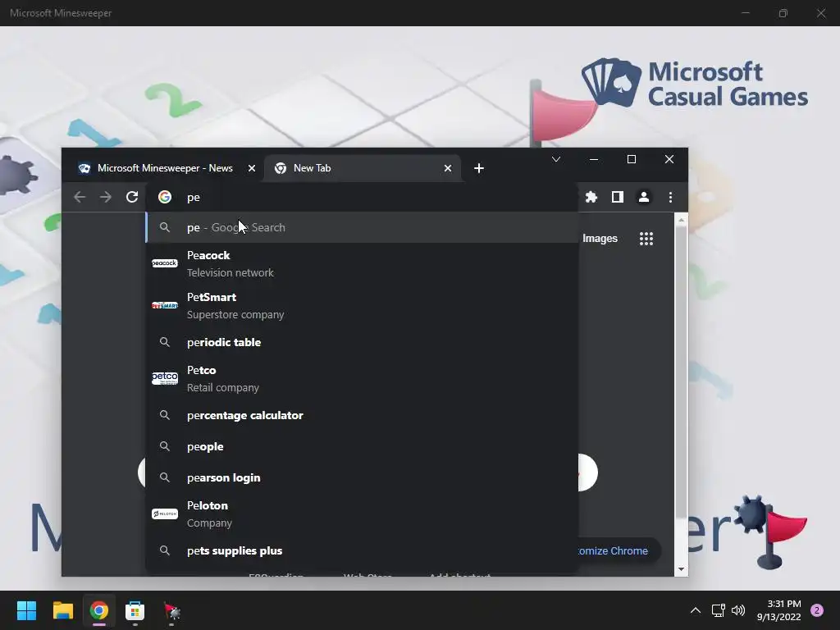The image size is (840, 630).
Task: Go back in Chrome
Action: click(80, 197)
